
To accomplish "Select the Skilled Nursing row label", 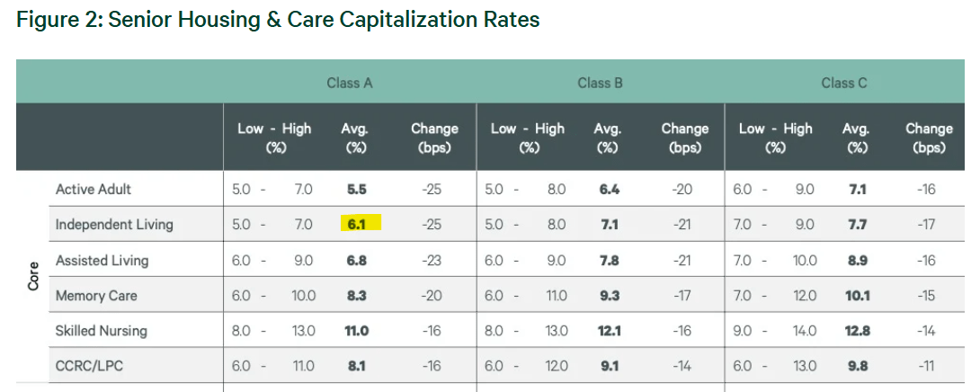I will (x=101, y=331).
